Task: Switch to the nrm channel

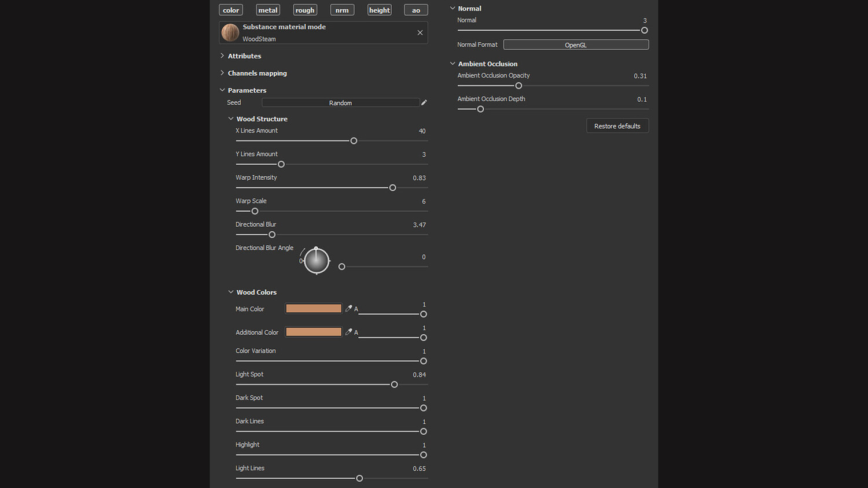Action: point(342,10)
